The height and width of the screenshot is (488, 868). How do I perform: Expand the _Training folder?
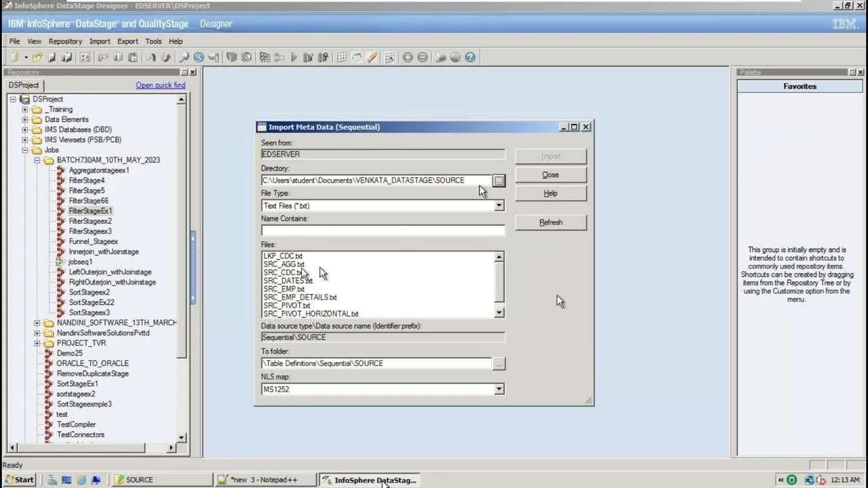tap(25, 109)
